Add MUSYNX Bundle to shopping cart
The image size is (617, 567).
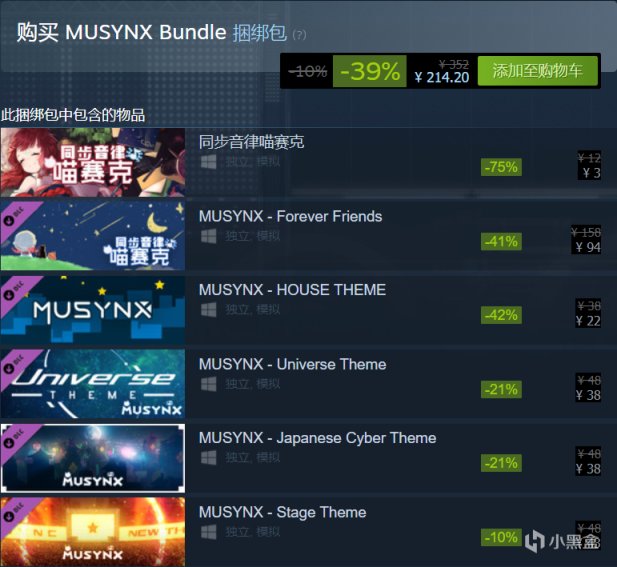pos(538,71)
